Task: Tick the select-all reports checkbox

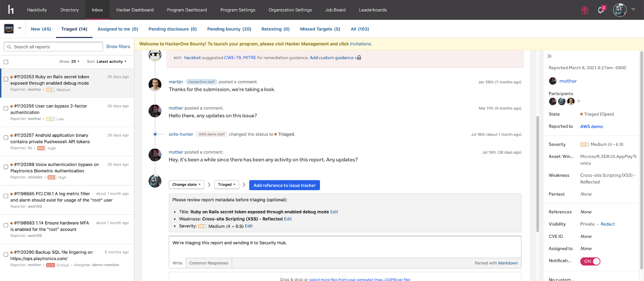Action: pos(6,62)
